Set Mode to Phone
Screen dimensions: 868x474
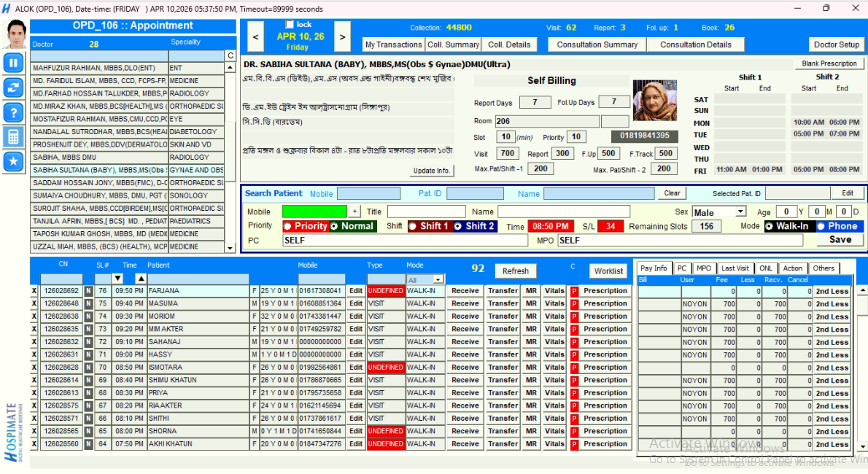822,226
